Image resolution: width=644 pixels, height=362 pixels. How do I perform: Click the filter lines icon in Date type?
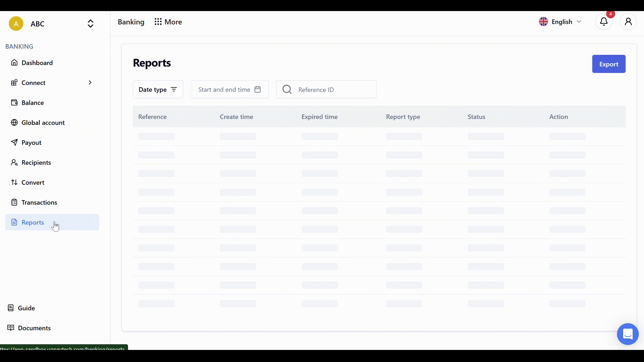click(x=174, y=89)
